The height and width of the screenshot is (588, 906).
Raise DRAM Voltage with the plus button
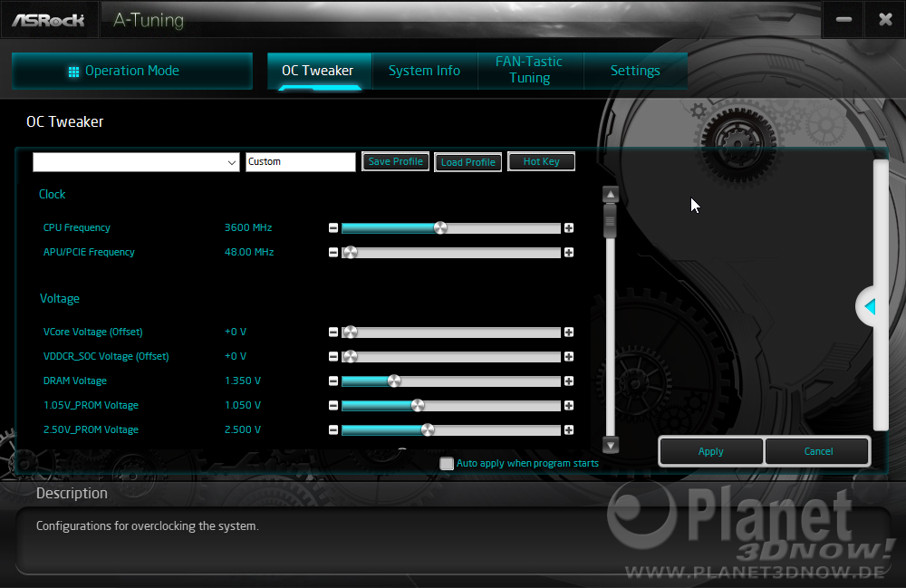point(569,381)
